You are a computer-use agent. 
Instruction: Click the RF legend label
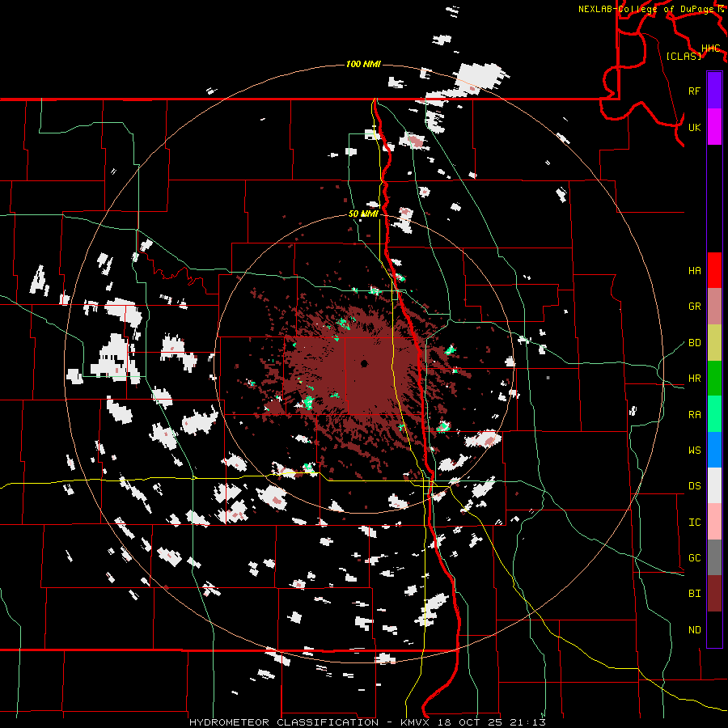tap(694, 91)
